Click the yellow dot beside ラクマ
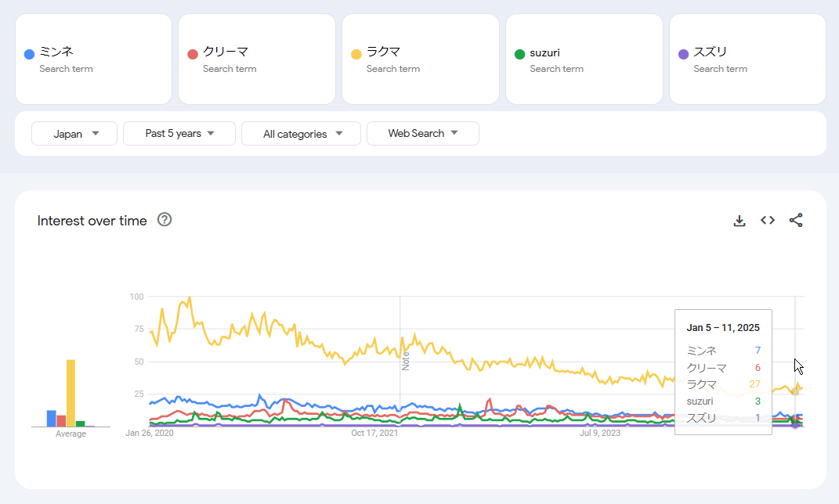 coord(356,54)
